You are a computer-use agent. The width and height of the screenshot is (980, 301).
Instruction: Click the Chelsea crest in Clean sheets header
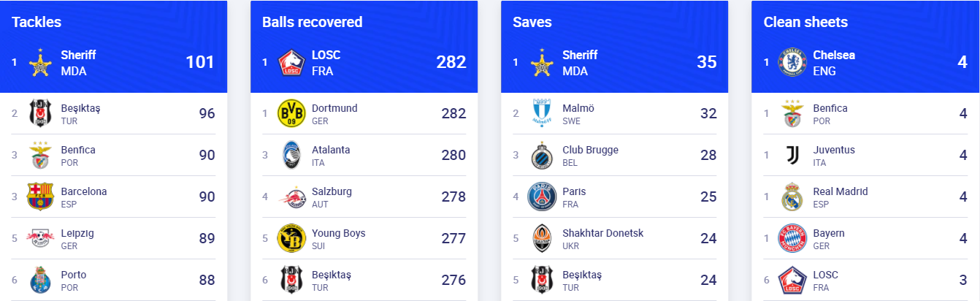pos(792,62)
